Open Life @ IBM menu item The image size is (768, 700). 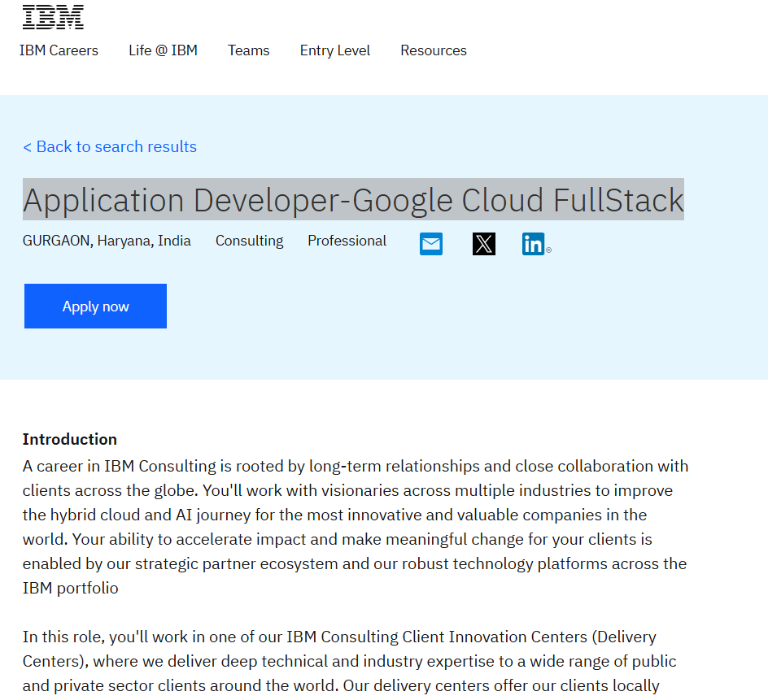163,50
